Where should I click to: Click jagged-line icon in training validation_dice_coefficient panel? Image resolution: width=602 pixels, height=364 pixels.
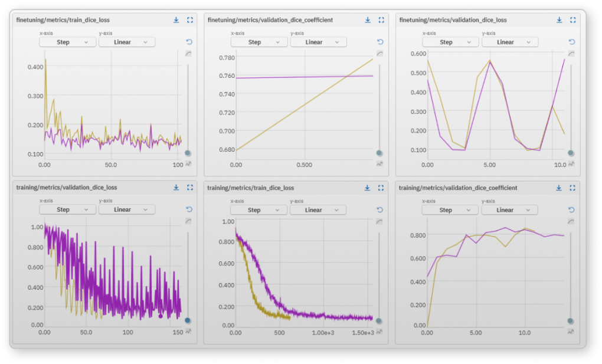(571, 332)
